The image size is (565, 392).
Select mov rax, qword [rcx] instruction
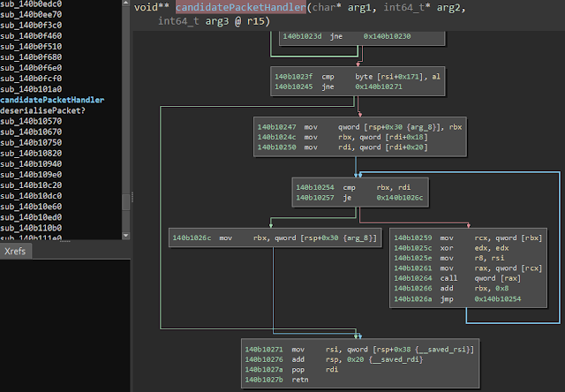pyautogui.click(x=468, y=268)
